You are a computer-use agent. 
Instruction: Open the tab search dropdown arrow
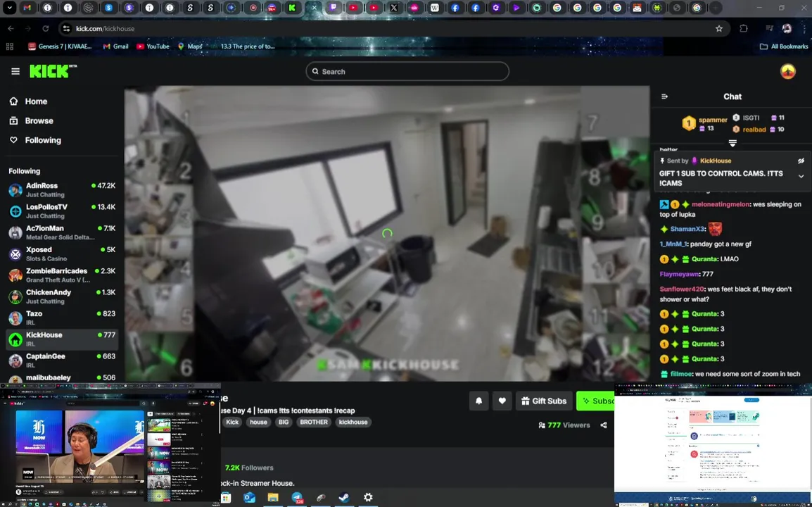(9, 8)
